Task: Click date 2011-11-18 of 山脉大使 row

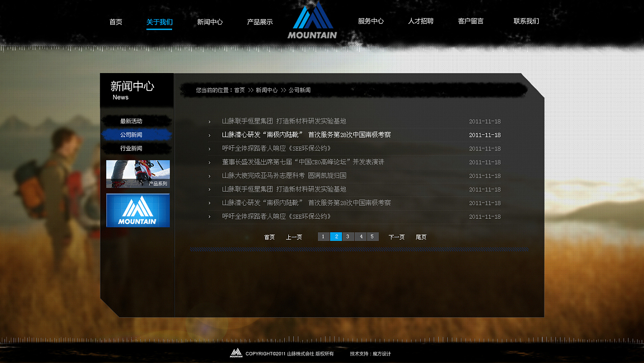Action: (485, 176)
